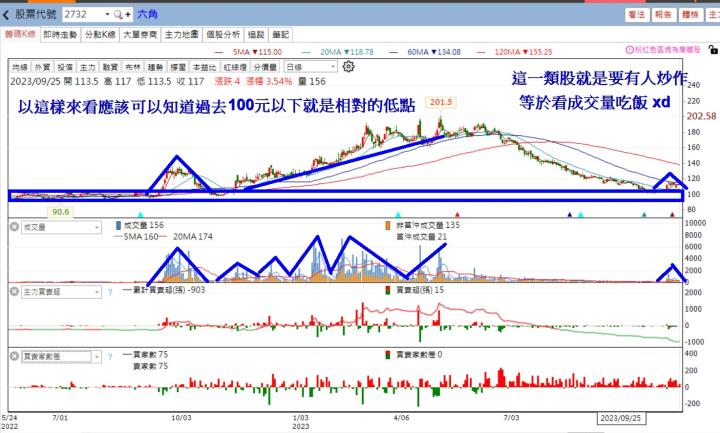This screenshot has height=433, width=720.
Task: Close the 主力買賣超 indicator panel
Action: coord(14,292)
